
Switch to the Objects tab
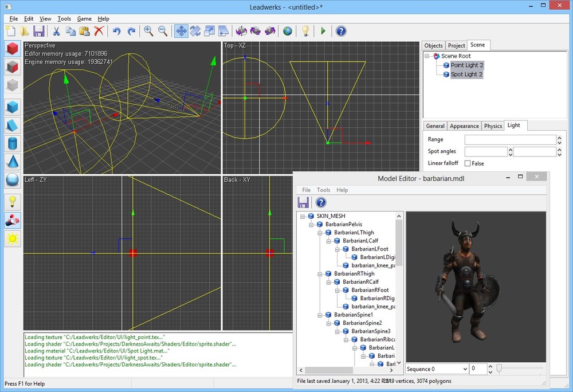pyautogui.click(x=433, y=46)
